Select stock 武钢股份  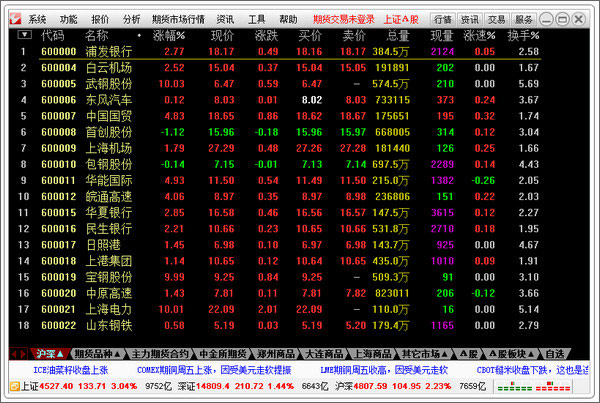point(109,84)
